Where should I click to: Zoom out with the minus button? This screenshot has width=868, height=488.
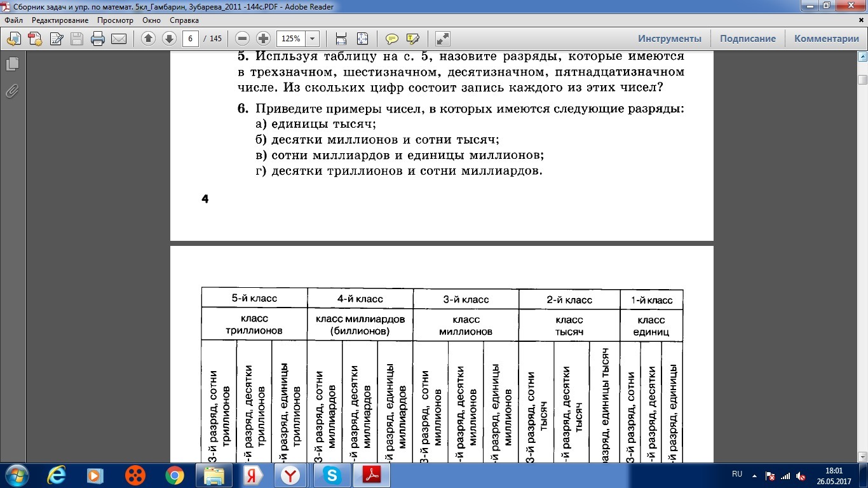coord(242,39)
